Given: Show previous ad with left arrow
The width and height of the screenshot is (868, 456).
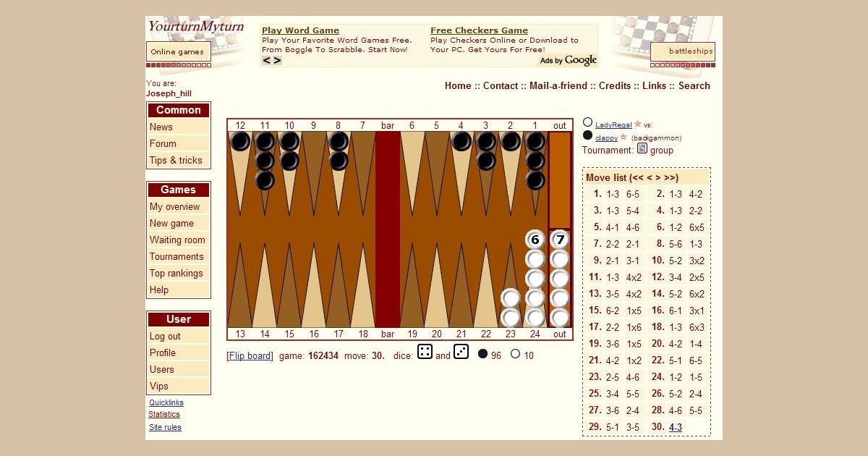Looking at the screenshot, I should click(267, 61).
